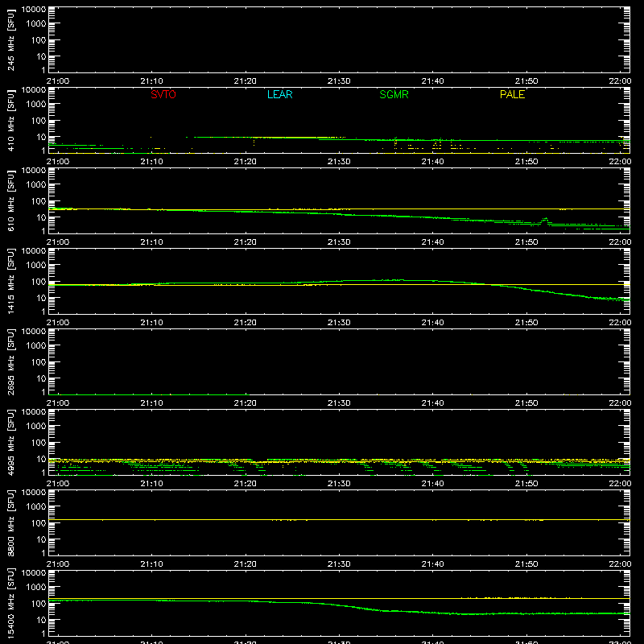This screenshot has width=644, height=644.
Task: Click the 21:50 tick under the 610 MHz plot
Action: click(526, 242)
